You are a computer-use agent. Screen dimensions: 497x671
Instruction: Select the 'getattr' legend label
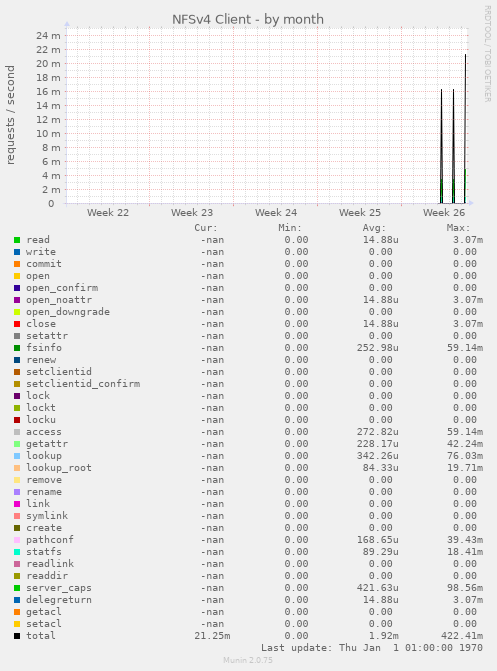47,444
